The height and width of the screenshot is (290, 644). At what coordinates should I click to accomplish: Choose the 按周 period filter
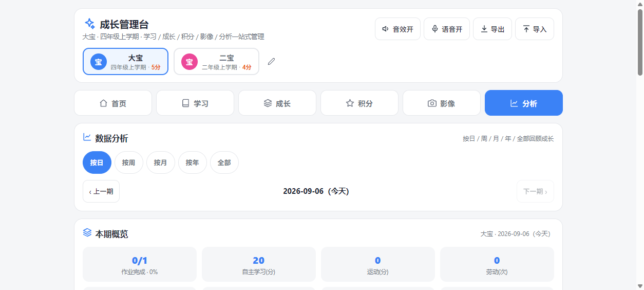click(x=129, y=162)
